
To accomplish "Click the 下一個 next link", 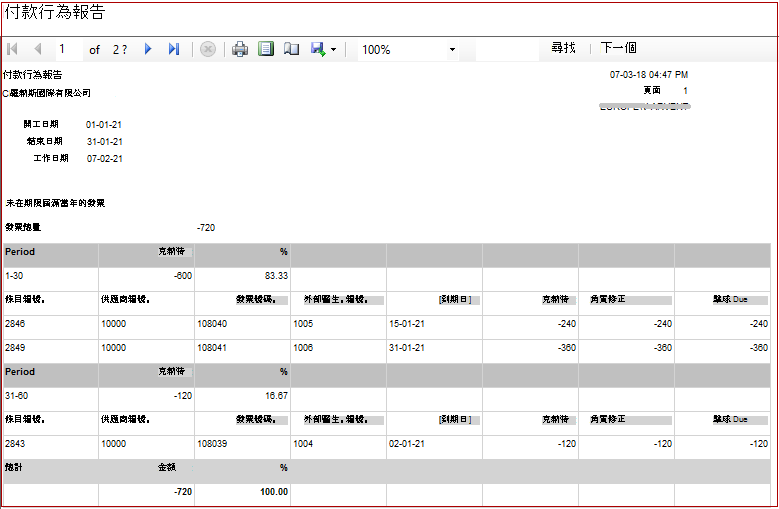I will coord(619,48).
